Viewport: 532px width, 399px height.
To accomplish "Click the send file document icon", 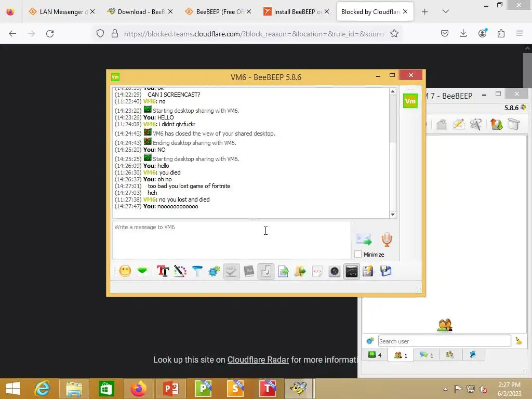I will (283, 271).
